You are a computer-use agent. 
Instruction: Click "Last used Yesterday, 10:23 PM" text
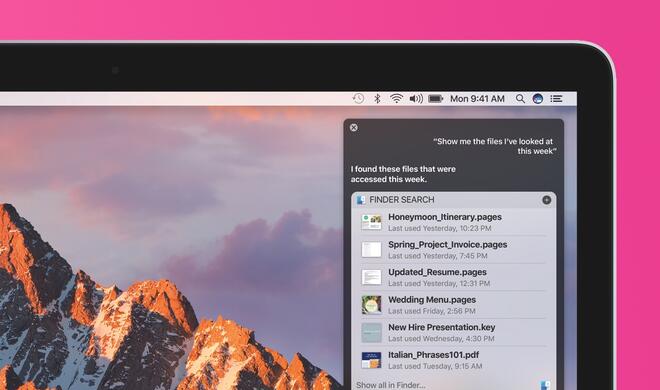click(439, 228)
